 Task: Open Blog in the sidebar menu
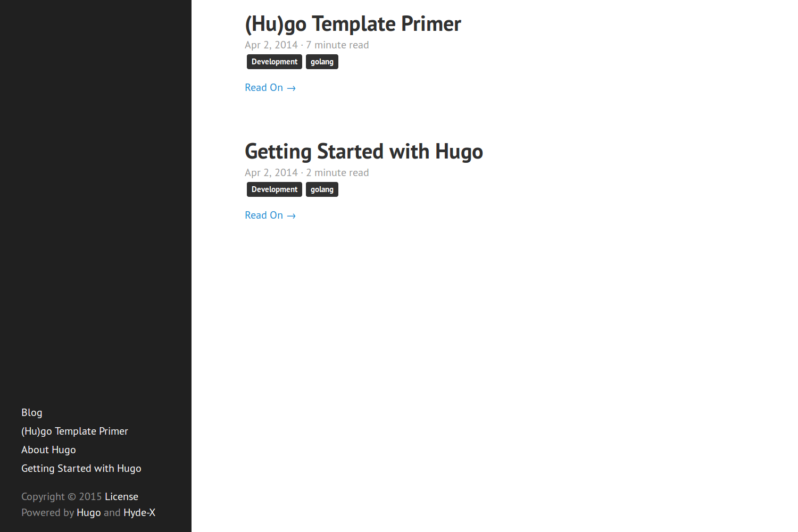point(32,413)
